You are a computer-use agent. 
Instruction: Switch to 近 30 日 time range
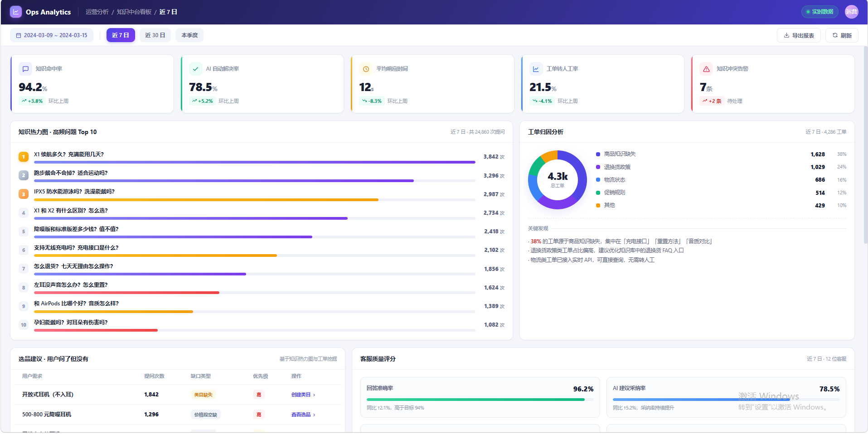point(155,35)
